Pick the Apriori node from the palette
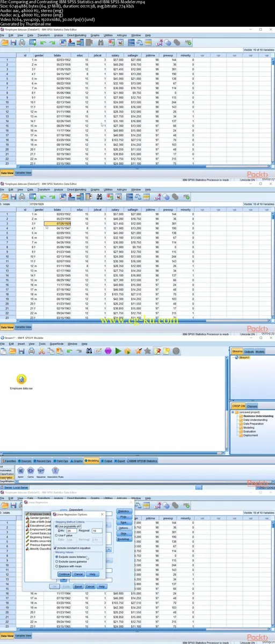 tap(20, 471)
